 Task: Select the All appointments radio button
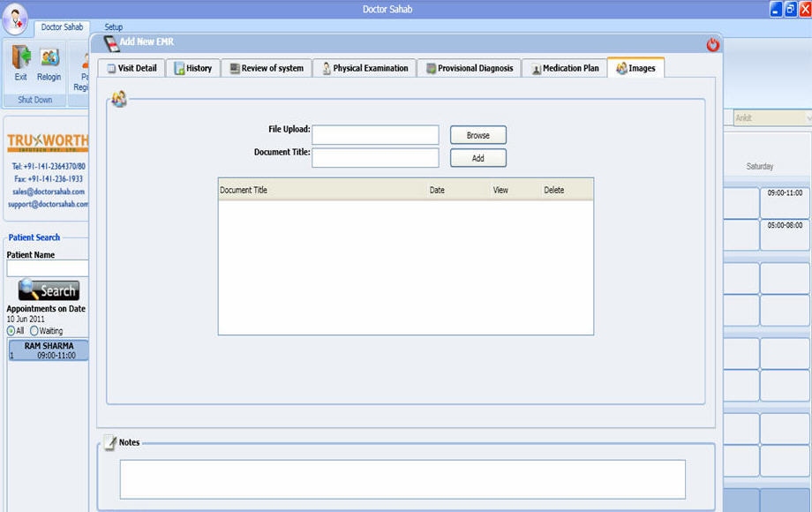[11, 331]
